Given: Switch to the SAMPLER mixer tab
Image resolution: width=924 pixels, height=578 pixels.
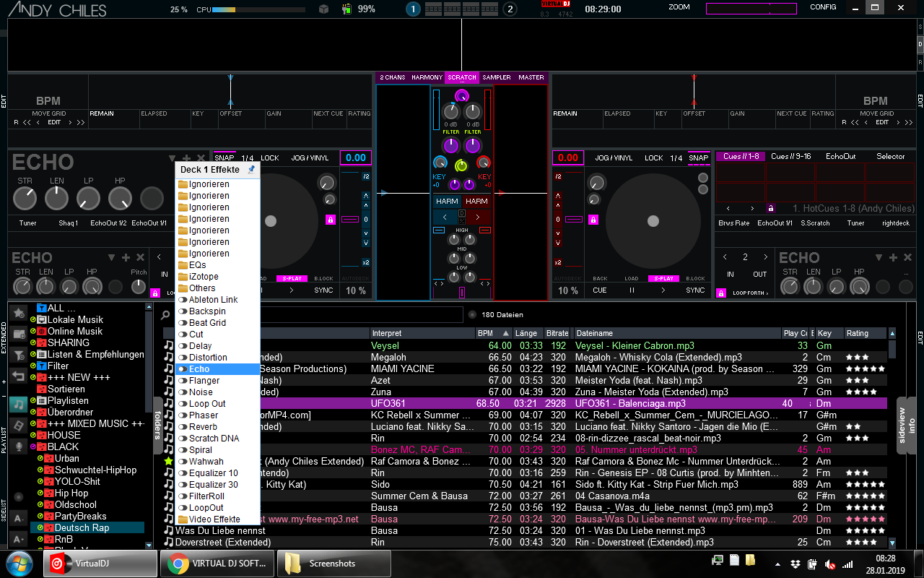Looking at the screenshot, I should 497,77.
